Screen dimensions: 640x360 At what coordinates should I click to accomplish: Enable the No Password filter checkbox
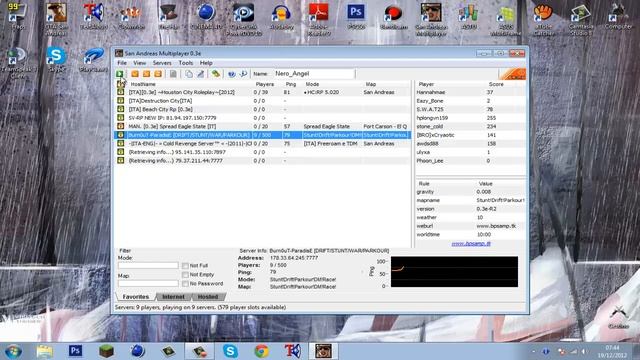point(185,283)
